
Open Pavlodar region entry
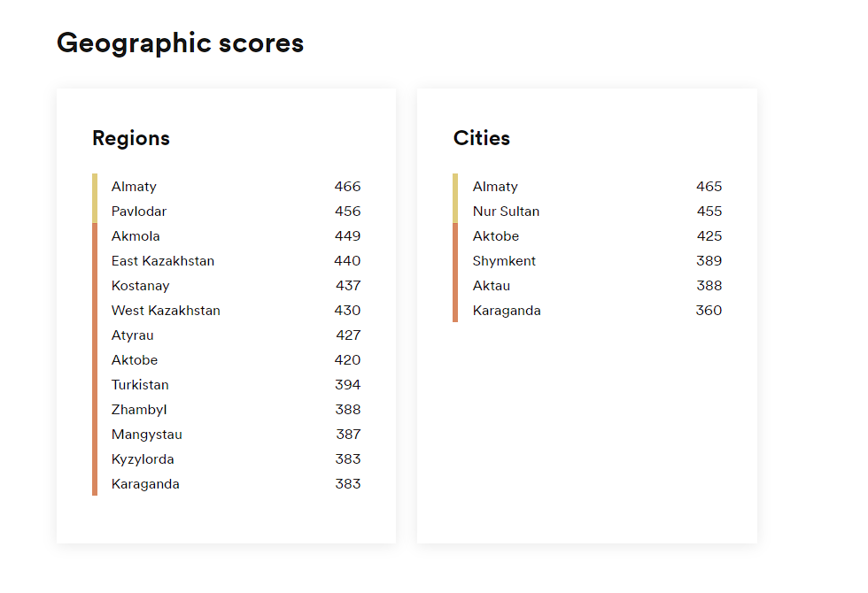139,212
